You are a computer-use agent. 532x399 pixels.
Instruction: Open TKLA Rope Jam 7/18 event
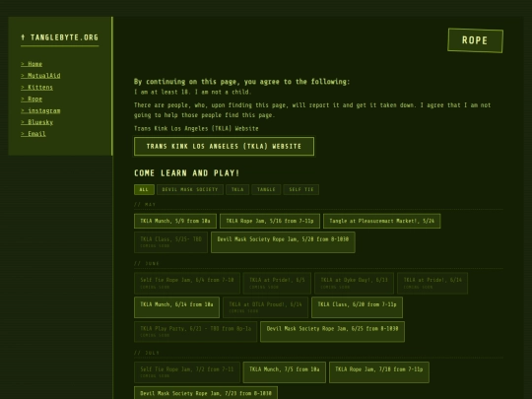[379, 372]
